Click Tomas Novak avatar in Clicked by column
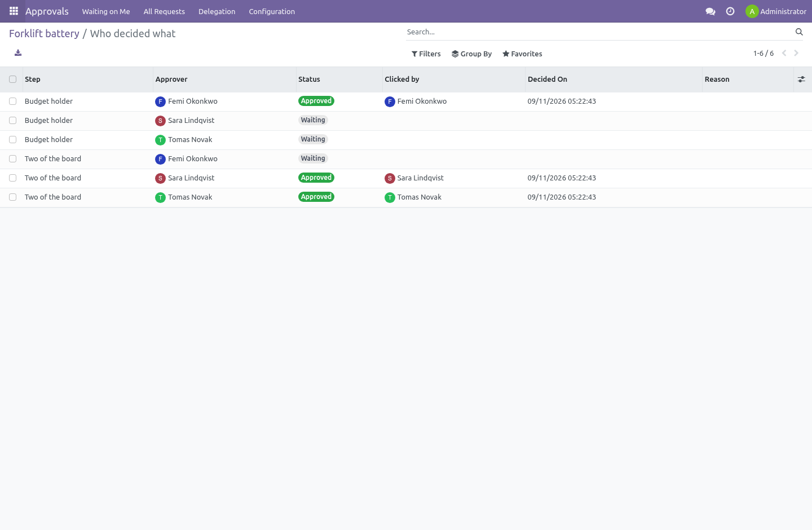Viewport: 812px width, 530px height. click(x=390, y=197)
